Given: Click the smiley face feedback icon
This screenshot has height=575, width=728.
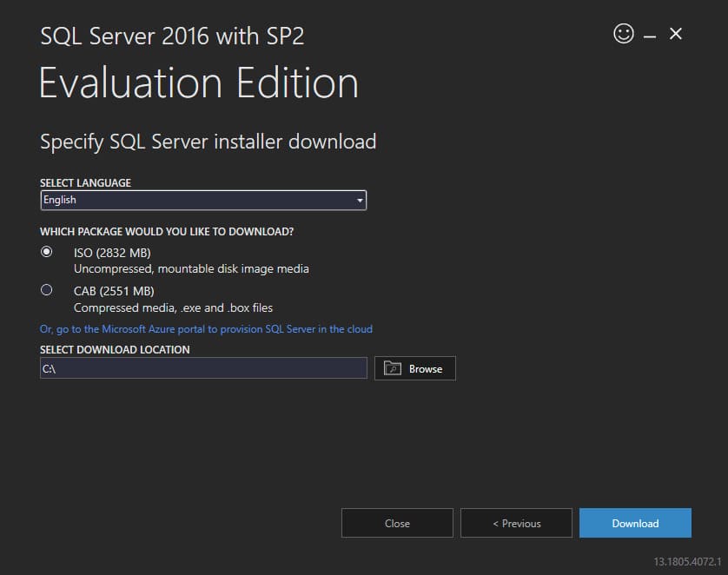Looking at the screenshot, I should pos(623,34).
